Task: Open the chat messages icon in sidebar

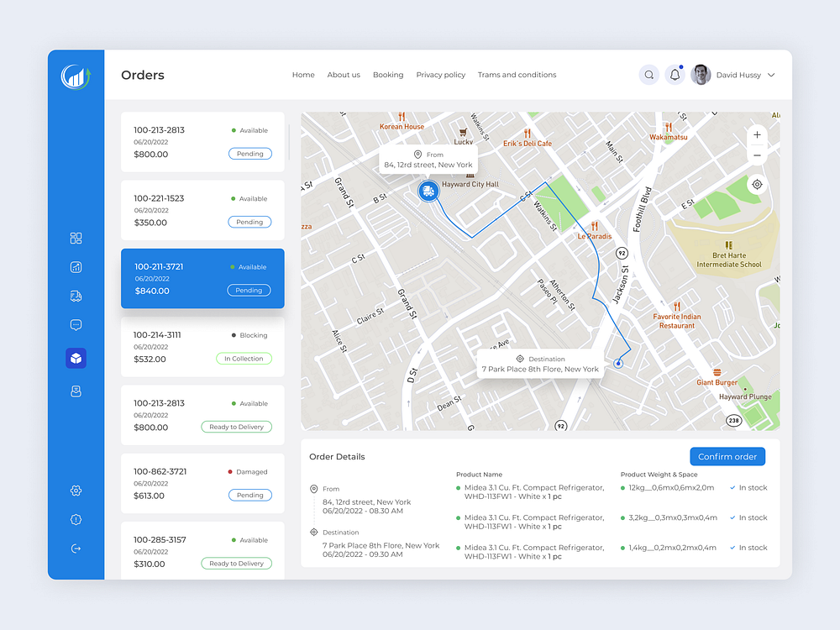Action: tap(76, 324)
